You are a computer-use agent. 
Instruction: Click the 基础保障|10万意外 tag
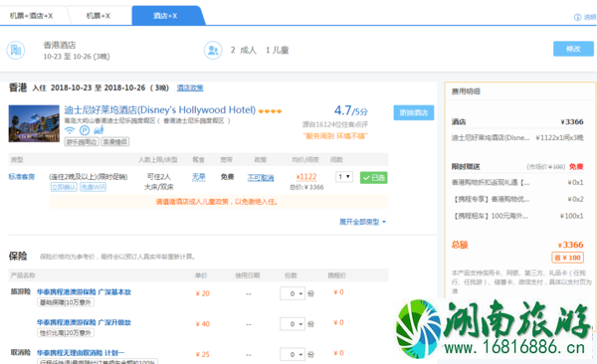[x=66, y=302]
